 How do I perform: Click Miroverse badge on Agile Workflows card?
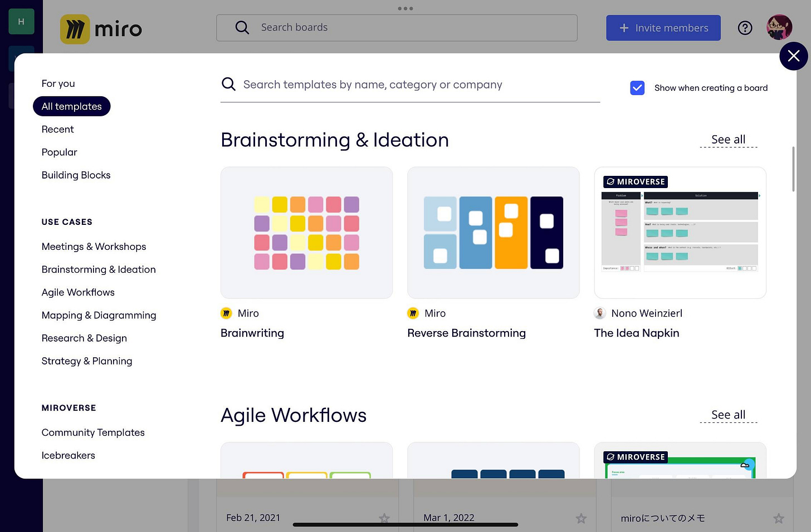click(636, 457)
